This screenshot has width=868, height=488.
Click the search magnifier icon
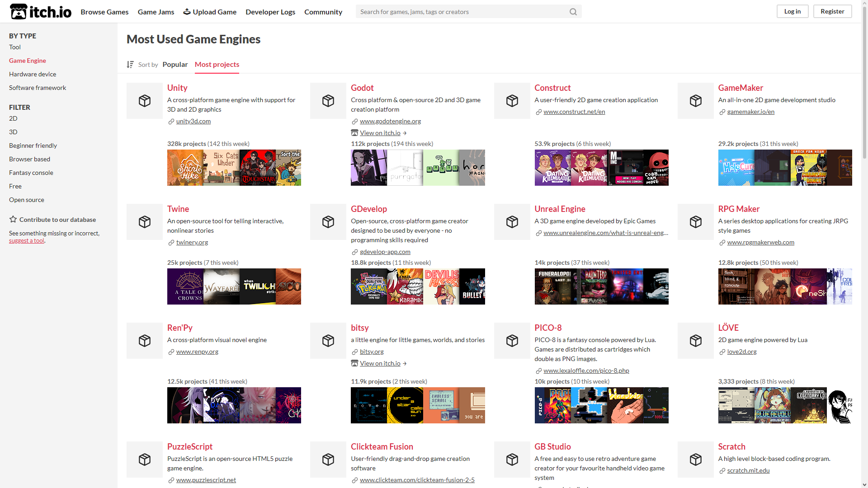[573, 12]
